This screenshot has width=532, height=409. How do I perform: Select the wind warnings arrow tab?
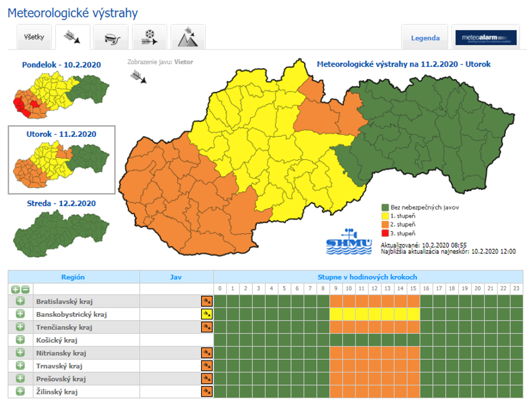72,37
